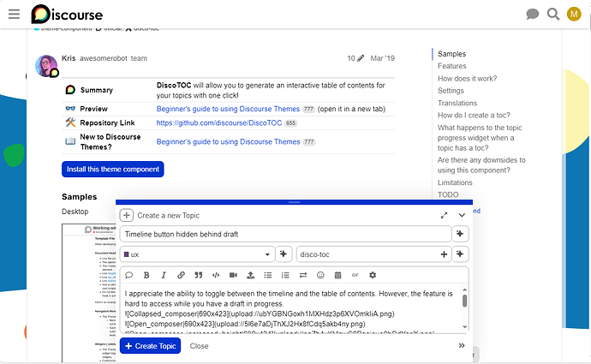The image size is (591, 364).
Task: Toggle text direction arrows icon
Action: [303, 275]
